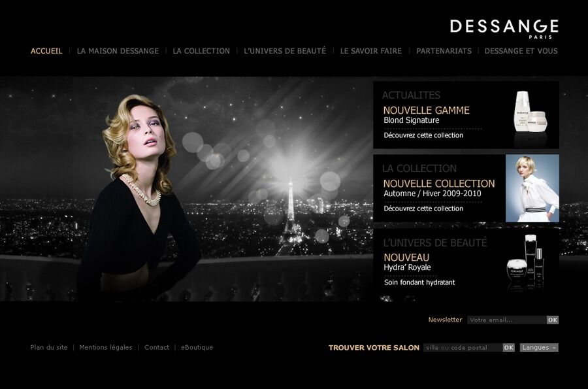Submit newsletter with its OK button
Screen dimensions: 588x389
[553, 320]
